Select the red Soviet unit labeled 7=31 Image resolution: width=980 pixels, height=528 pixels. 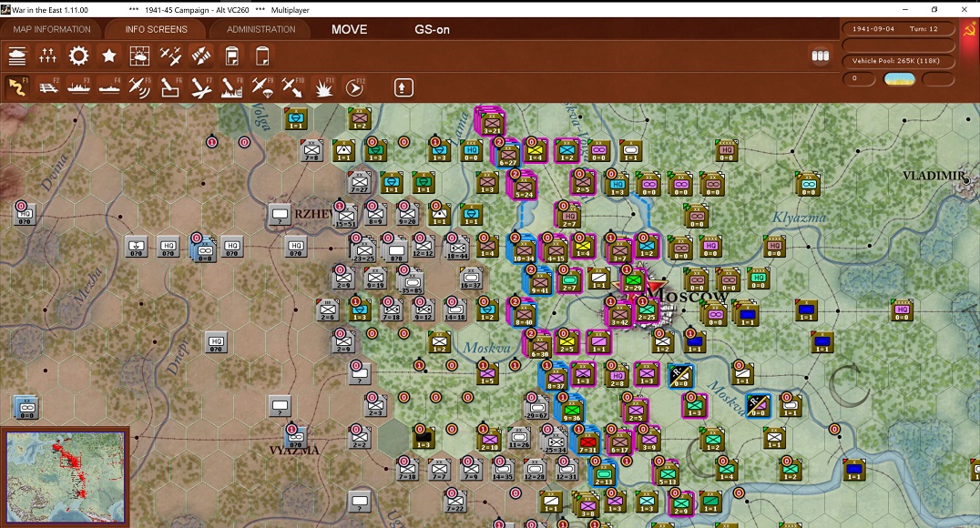coord(587,440)
